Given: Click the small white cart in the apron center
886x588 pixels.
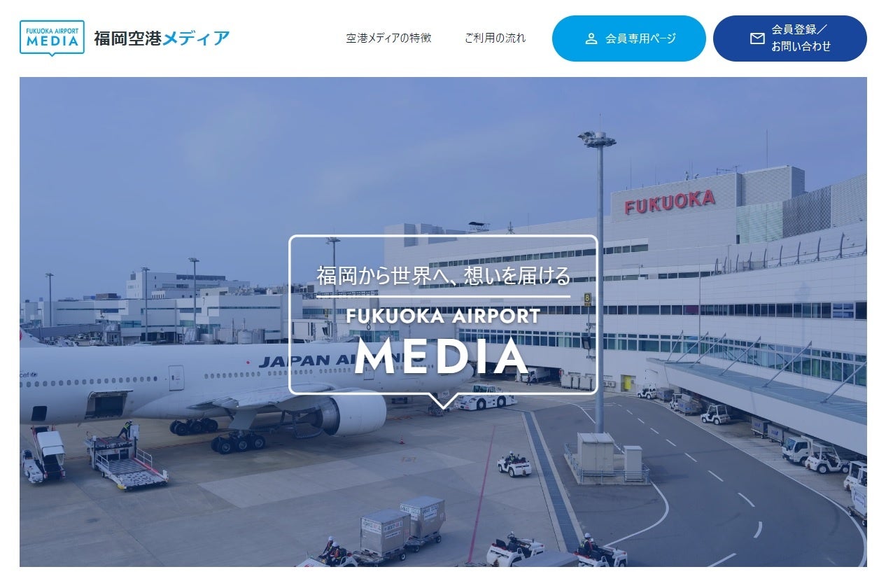Looking at the screenshot, I should click(x=514, y=465).
